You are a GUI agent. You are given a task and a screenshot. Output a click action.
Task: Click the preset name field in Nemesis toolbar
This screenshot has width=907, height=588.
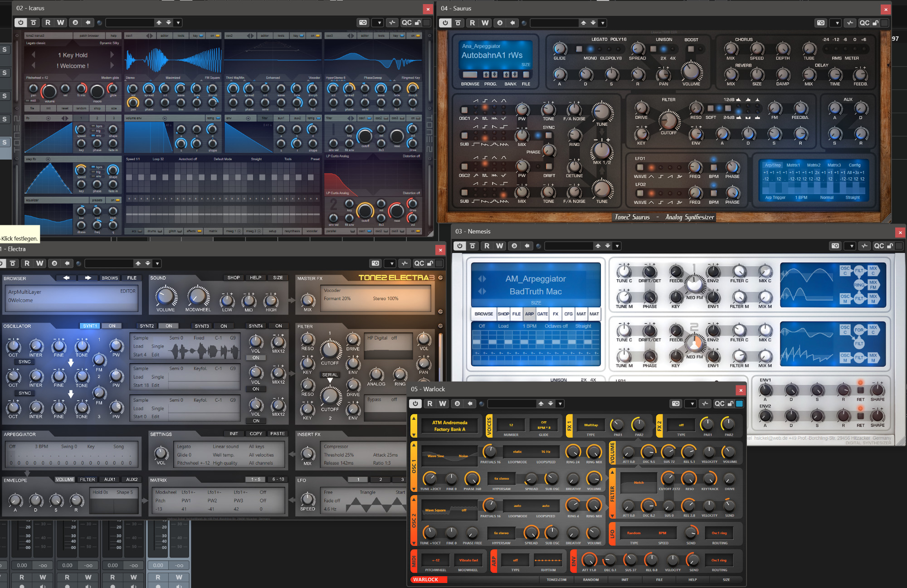tap(569, 246)
